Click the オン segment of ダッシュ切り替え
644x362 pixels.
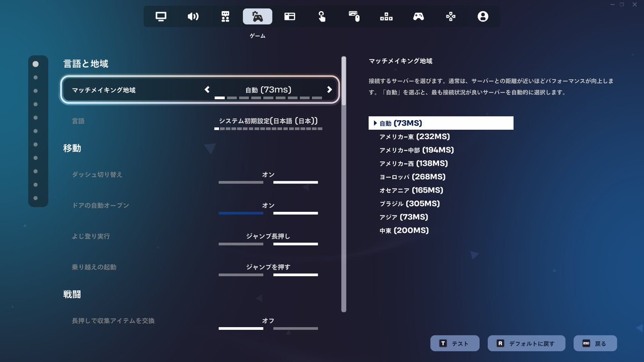(296, 182)
